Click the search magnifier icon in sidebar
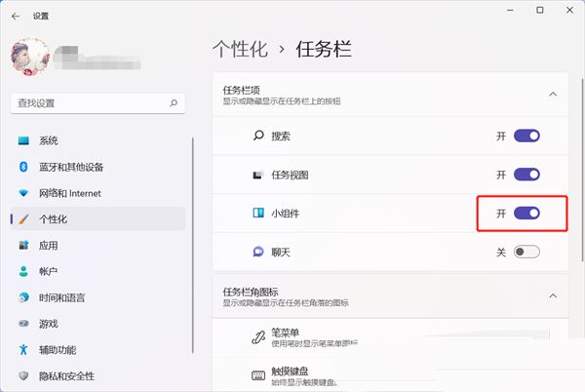The image size is (585, 392). click(x=173, y=102)
